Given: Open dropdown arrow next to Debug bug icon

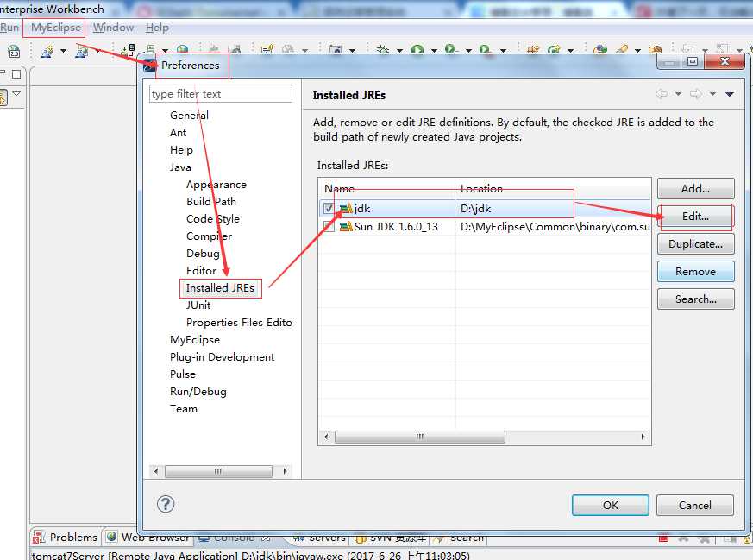Looking at the screenshot, I should pos(399,50).
